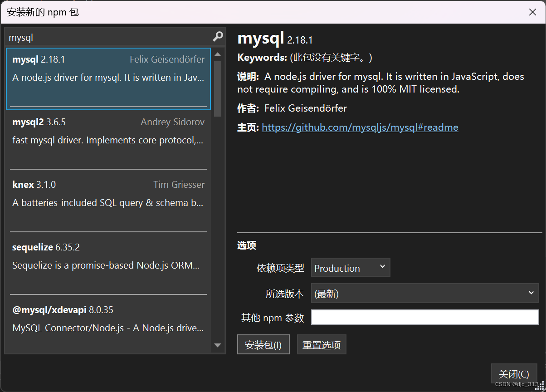
Task: Click the 安装包(I) install button
Action: point(263,345)
